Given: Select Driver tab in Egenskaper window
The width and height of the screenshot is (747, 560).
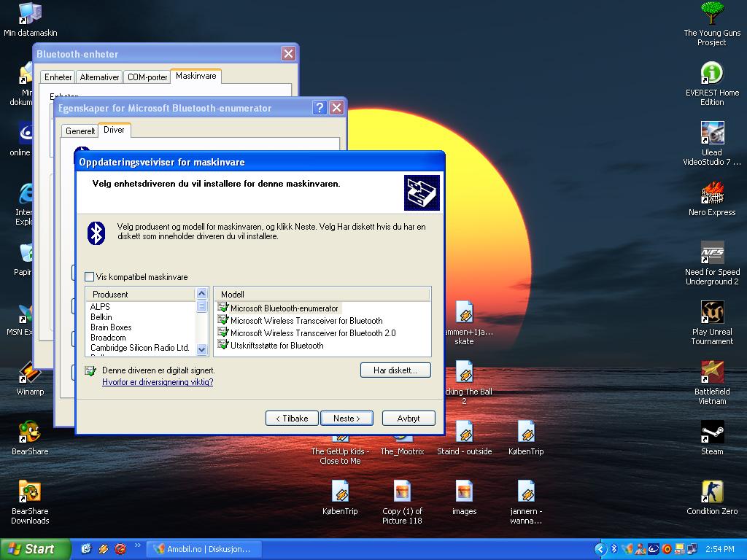Looking at the screenshot, I should 114,130.
